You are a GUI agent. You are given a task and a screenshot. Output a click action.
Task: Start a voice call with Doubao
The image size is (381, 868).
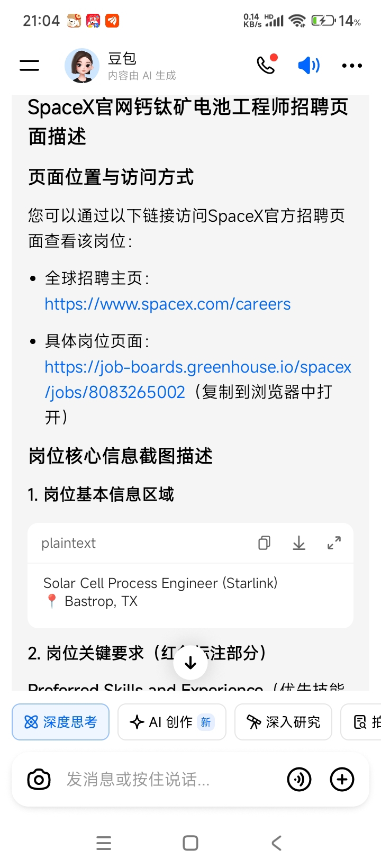pyautogui.click(x=267, y=65)
